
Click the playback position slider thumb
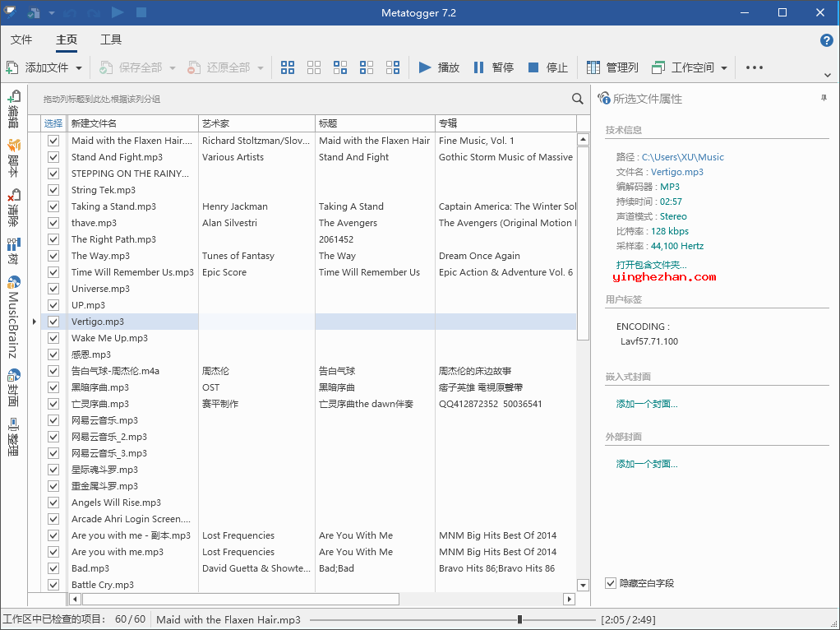click(519, 620)
